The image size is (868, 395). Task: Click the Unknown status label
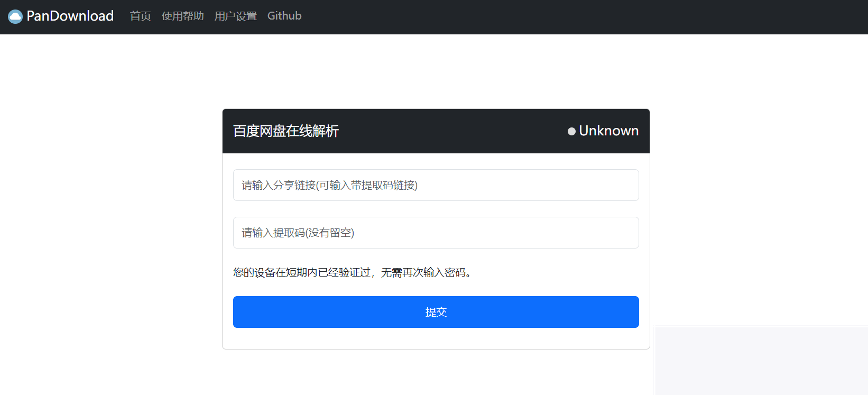click(608, 131)
